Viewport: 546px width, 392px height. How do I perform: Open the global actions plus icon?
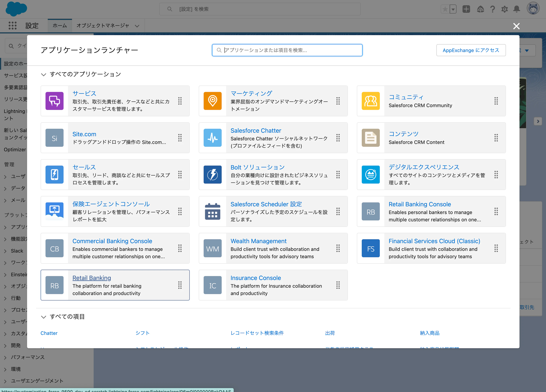pyautogui.click(x=466, y=9)
